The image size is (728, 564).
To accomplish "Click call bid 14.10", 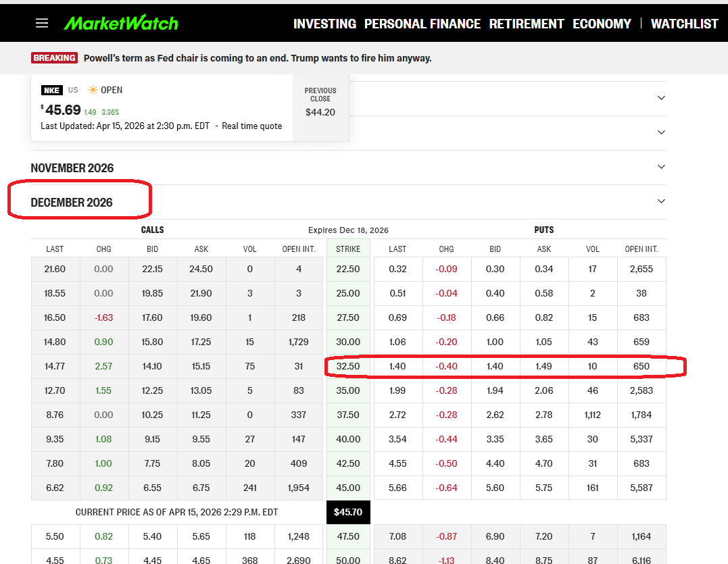I will (152, 366).
